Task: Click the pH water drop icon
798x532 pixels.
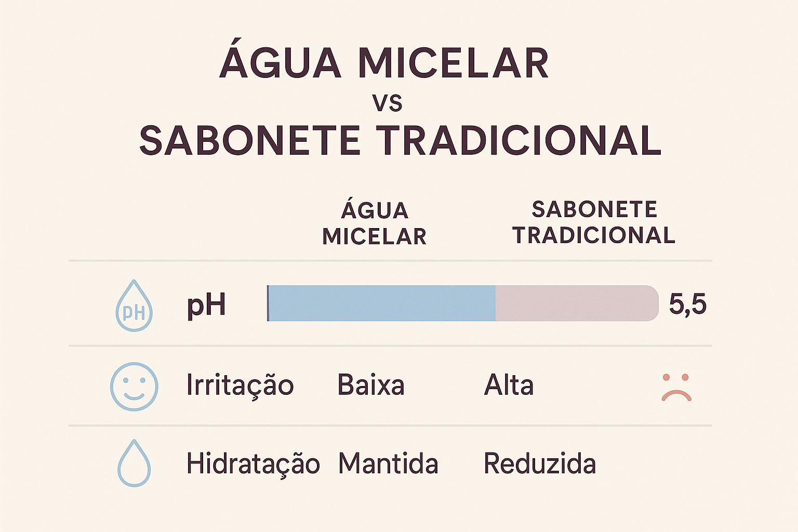Action: (x=134, y=305)
